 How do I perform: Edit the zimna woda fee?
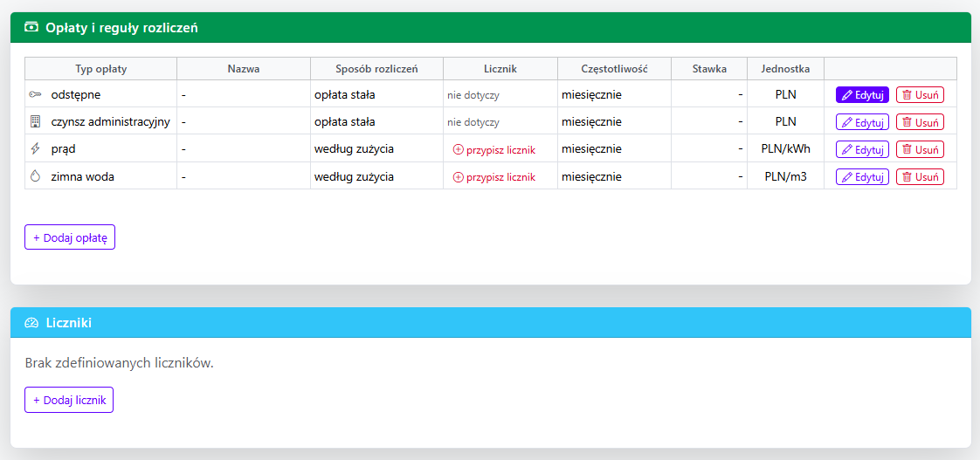point(862,177)
